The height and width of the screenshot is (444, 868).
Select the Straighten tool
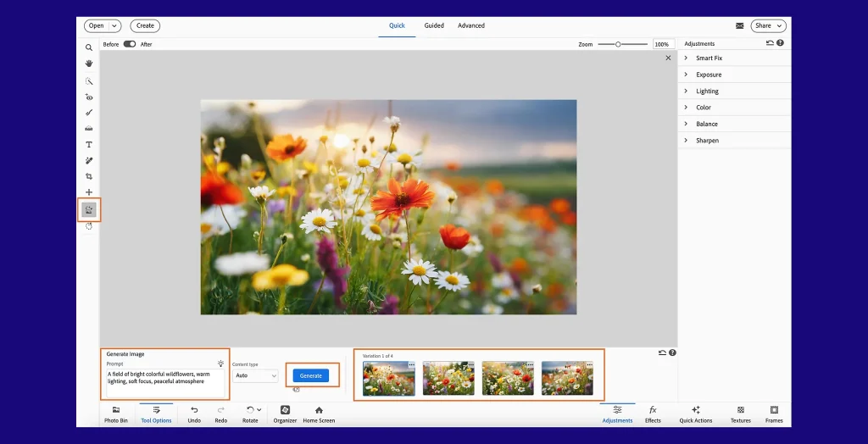(x=88, y=129)
